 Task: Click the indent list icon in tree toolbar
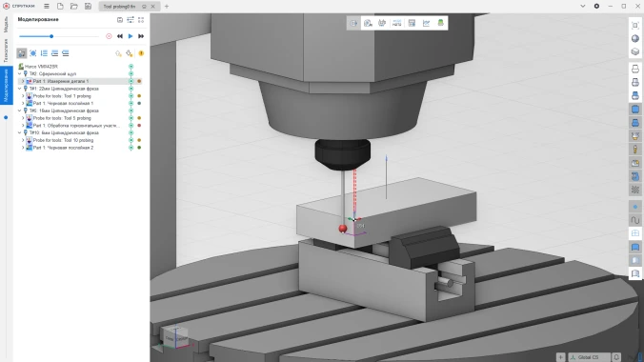[54, 53]
